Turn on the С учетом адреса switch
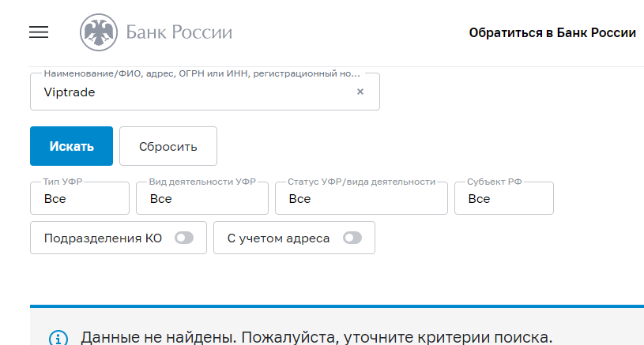The height and width of the screenshot is (345, 644). (x=352, y=238)
